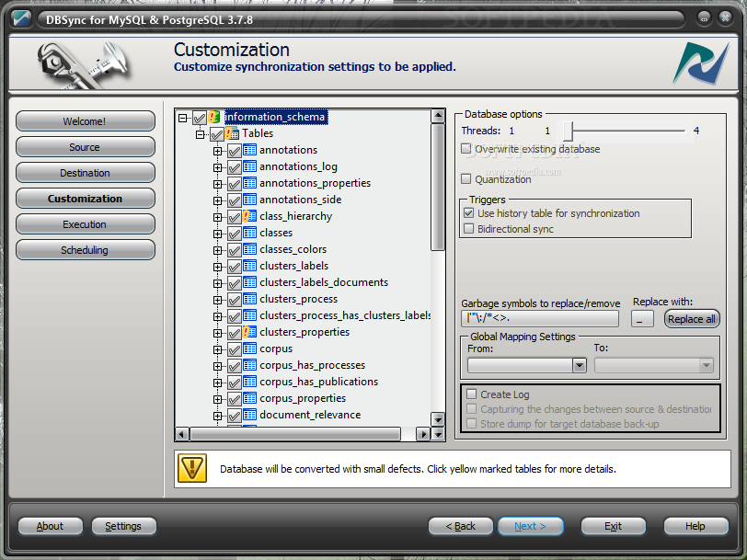Click the corpus_has_publications table icon

coord(249,382)
